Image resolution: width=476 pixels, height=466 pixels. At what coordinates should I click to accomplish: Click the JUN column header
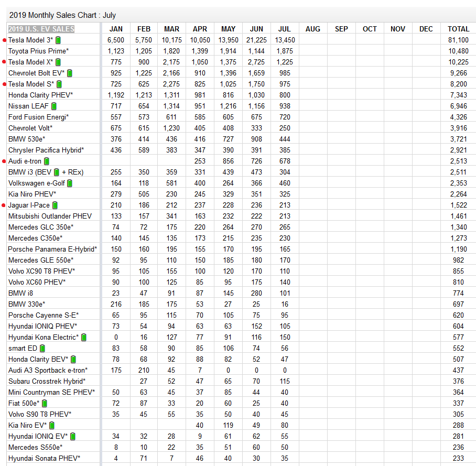point(256,29)
